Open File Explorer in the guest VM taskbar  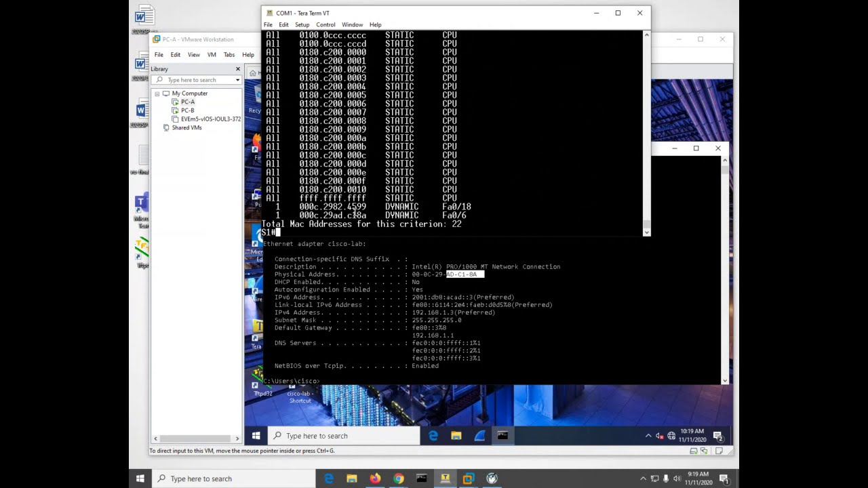456,436
